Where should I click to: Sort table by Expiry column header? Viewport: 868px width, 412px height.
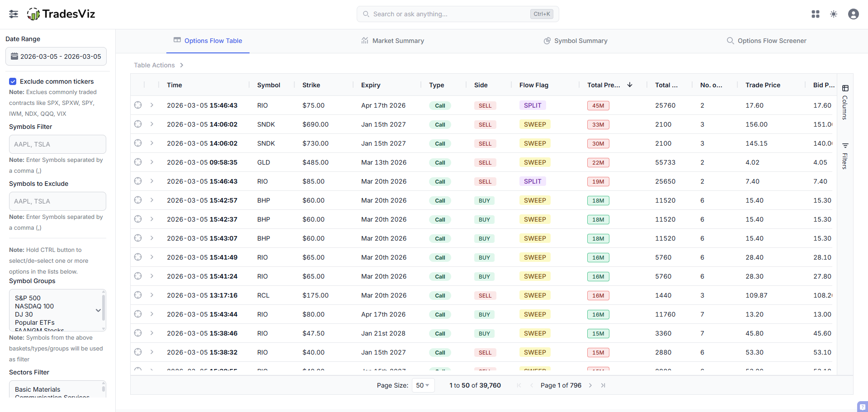(371, 85)
